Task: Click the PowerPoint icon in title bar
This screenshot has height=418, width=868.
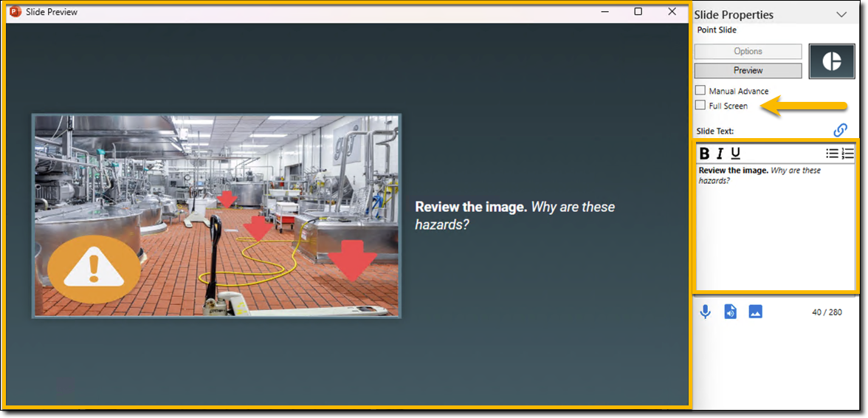Action: pyautogui.click(x=15, y=12)
